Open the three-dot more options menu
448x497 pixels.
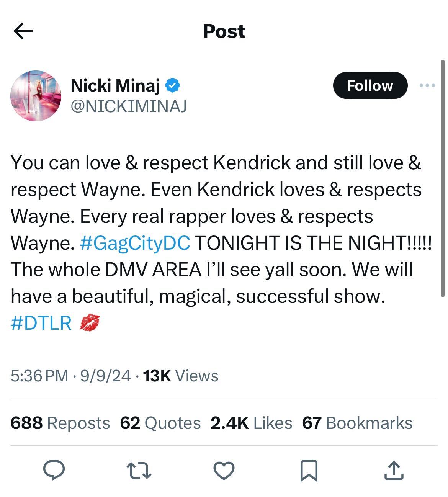click(x=426, y=85)
